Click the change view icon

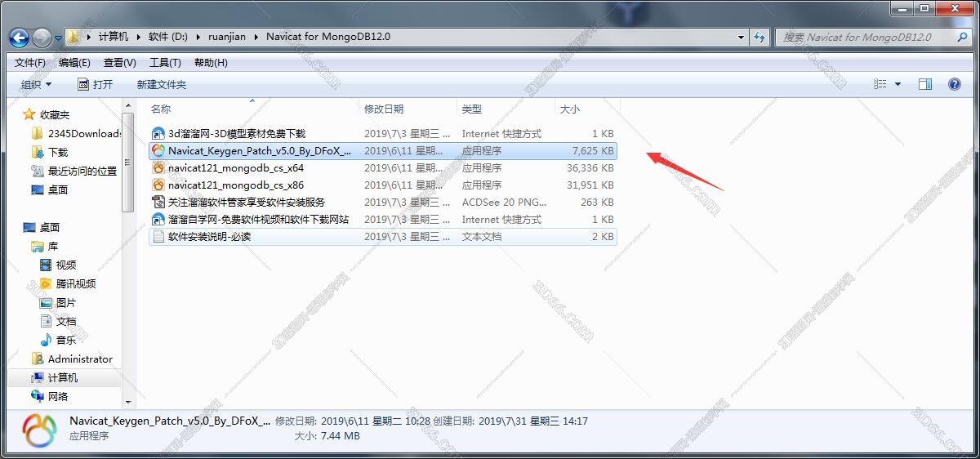880,84
